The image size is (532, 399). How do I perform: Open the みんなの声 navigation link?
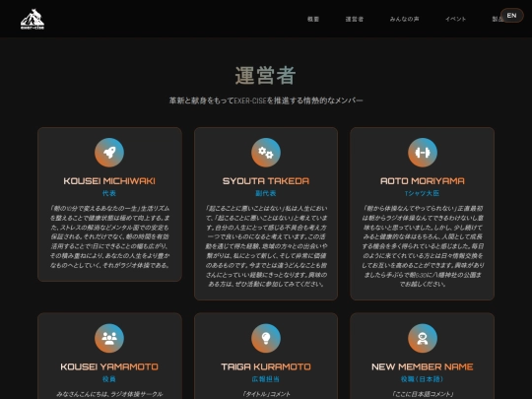click(x=404, y=19)
